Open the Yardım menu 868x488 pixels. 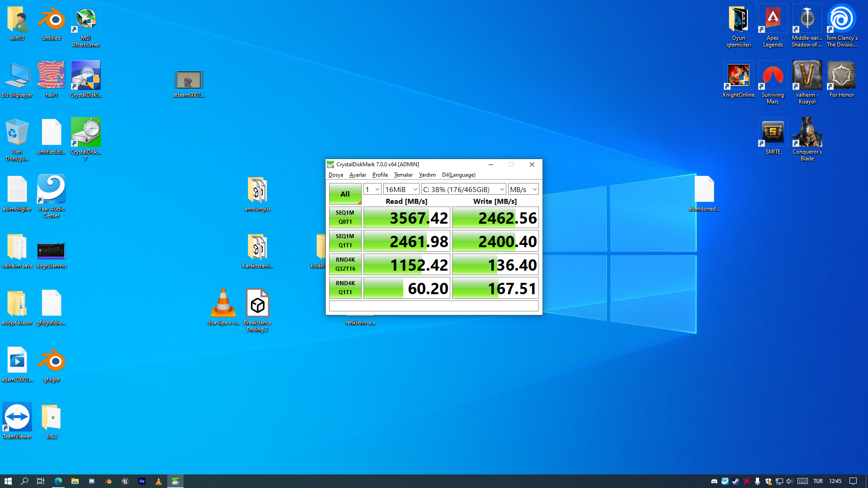427,175
